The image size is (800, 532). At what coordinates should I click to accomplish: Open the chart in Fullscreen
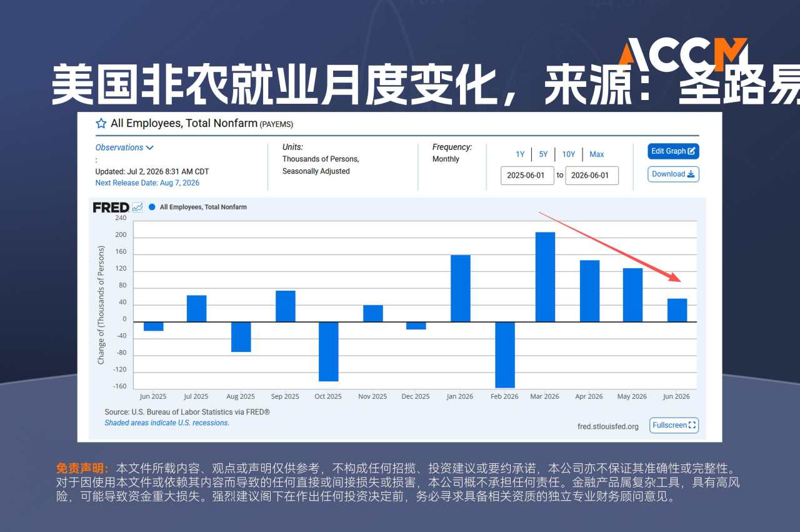coord(674,425)
